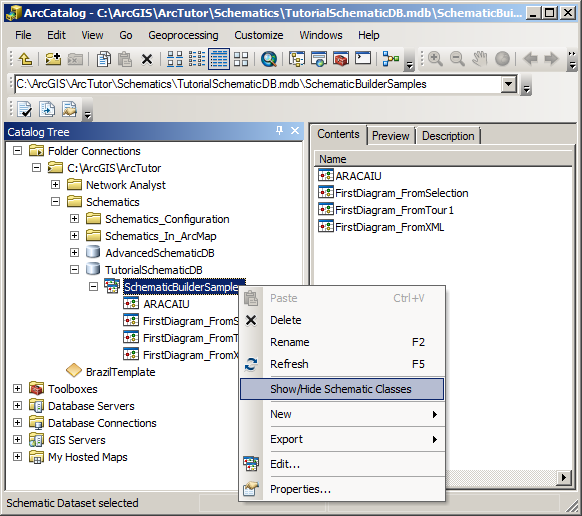
Task: Switch to Large Icons view
Action: click(174, 59)
